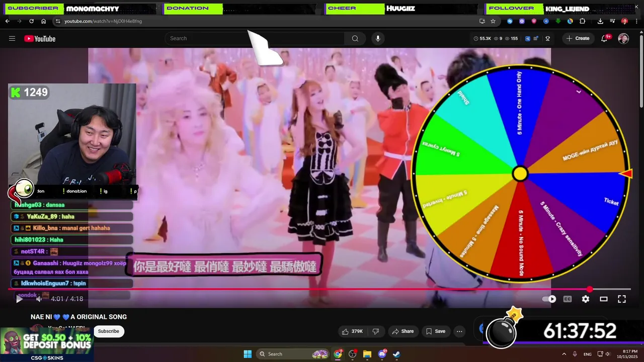Click the trophy icon in YouTube header
The height and width of the screenshot is (362, 644).
tap(547, 38)
